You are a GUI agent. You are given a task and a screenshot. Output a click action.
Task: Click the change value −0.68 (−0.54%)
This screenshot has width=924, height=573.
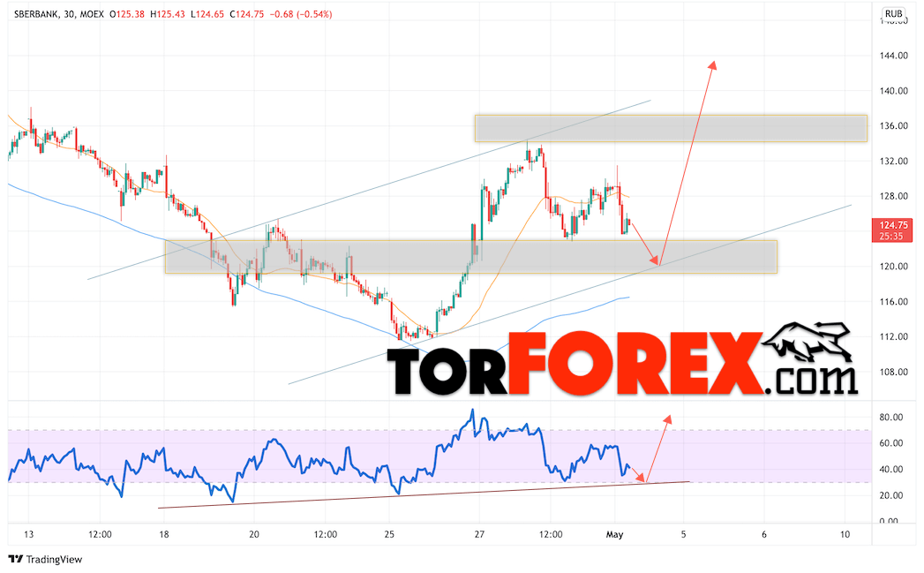301,14
